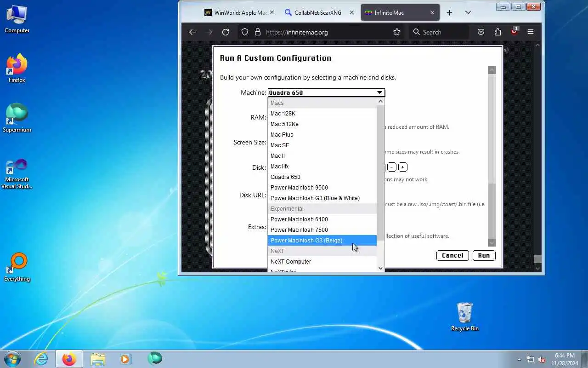Bookmark this page with the star icon

point(397,32)
